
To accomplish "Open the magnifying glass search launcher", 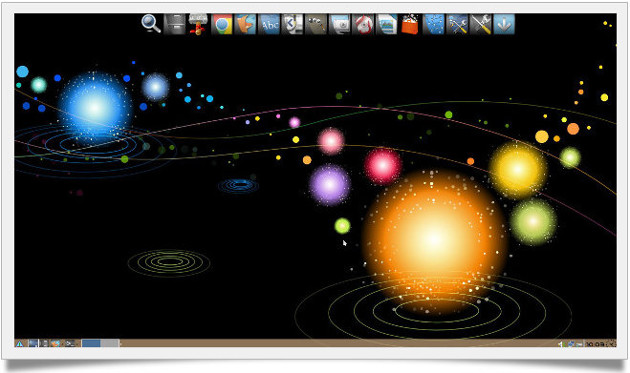I will point(151,24).
